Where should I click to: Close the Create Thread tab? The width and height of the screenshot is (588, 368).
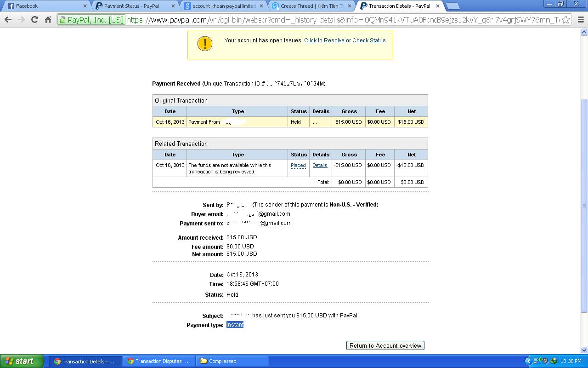350,6
